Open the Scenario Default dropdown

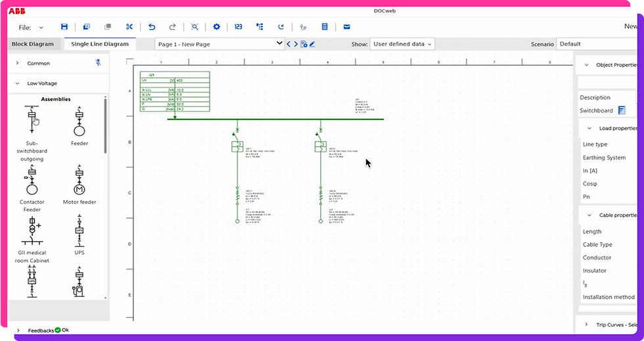(x=597, y=44)
